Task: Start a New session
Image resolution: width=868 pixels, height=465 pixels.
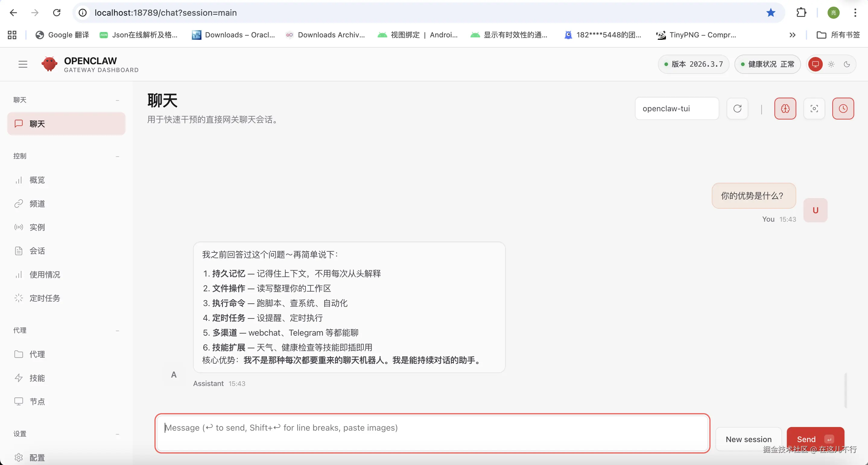Action: (748, 439)
